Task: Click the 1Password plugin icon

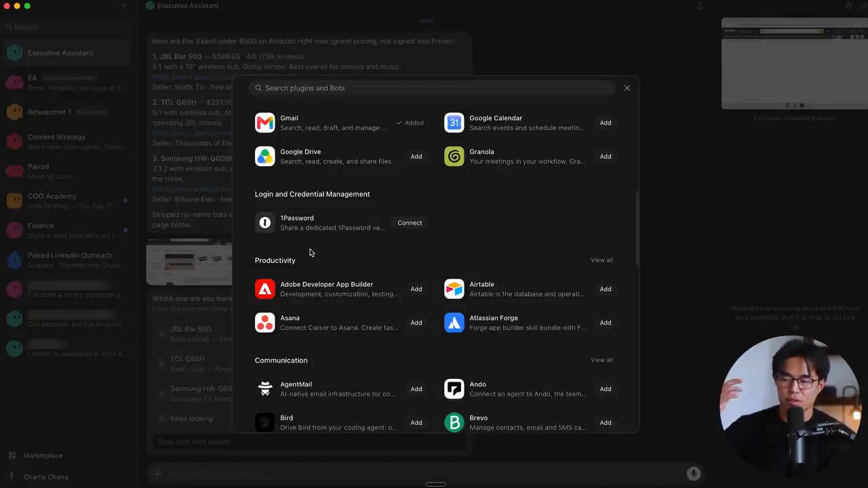Action: (264, 222)
